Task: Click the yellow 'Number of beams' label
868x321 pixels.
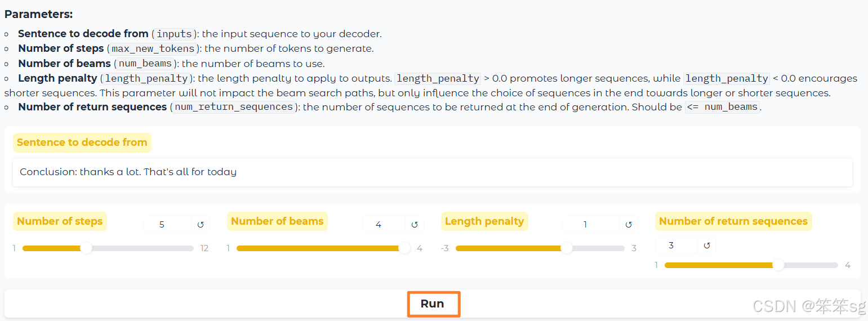Action: (277, 221)
